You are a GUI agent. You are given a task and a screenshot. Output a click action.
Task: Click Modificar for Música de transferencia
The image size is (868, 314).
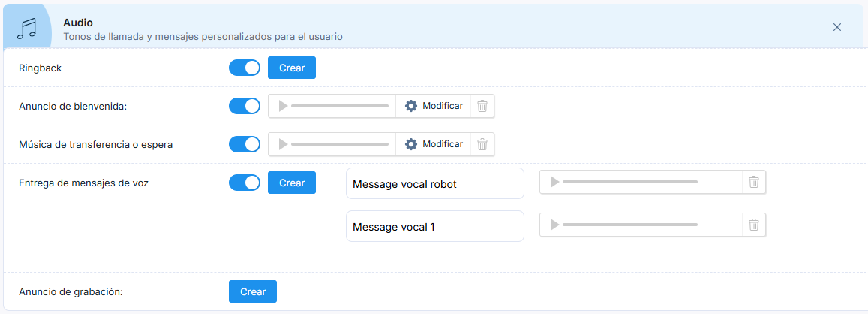pyautogui.click(x=434, y=144)
